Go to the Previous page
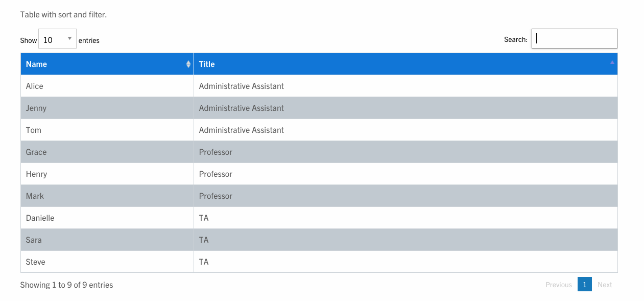The width and height of the screenshot is (644, 301). click(x=558, y=285)
